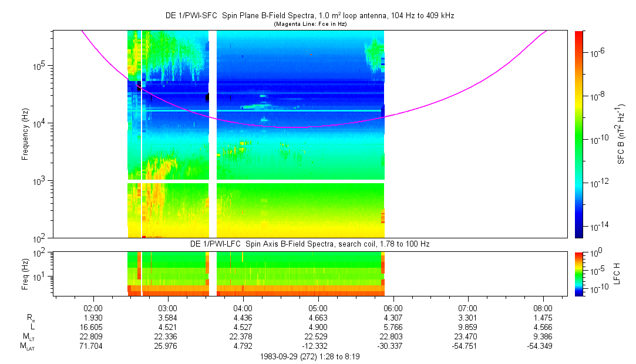Click the 'LFC H' color bar label
The height and width of the screenshot is (364, 636).
click(x=617, y=274)
